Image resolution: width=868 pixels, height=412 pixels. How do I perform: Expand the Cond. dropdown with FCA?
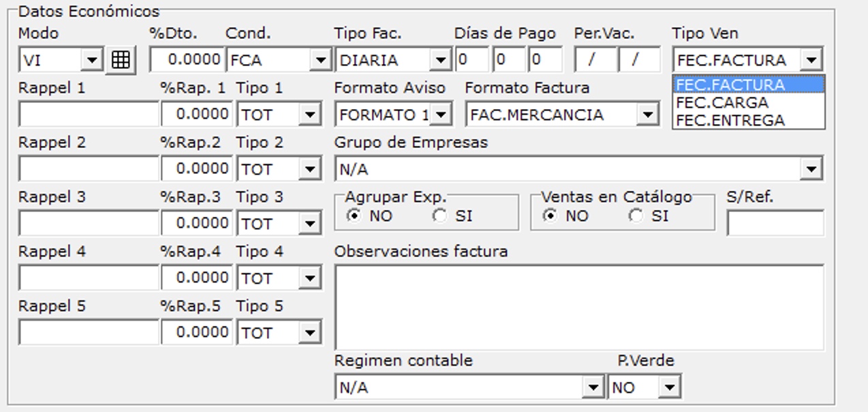tap(321, 60)
